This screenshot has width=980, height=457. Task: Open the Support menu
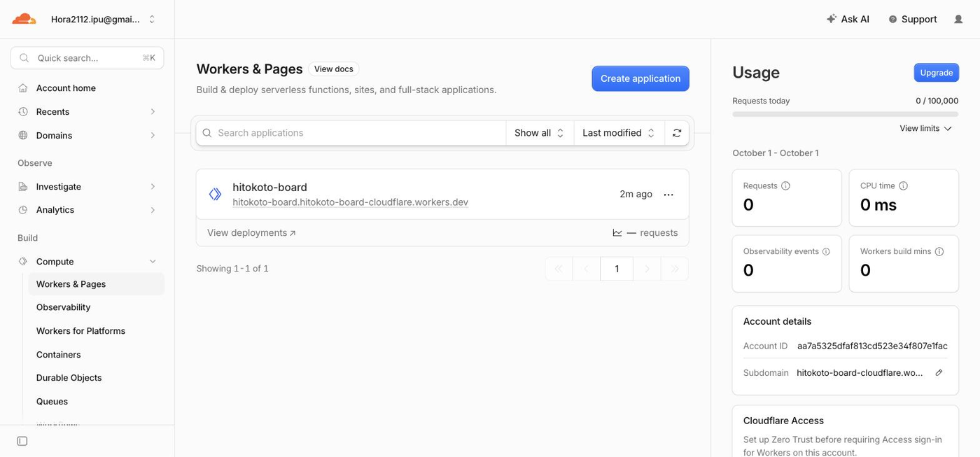click(913, 19)
